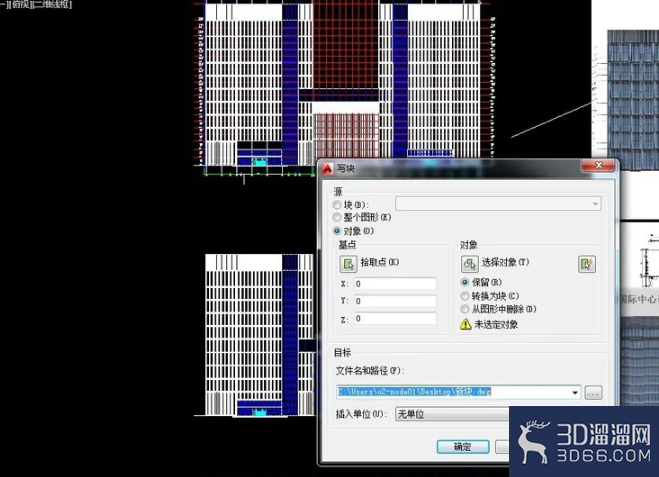
Task: Click the viewport label at the top left
Action: click(x=36, y=5)
